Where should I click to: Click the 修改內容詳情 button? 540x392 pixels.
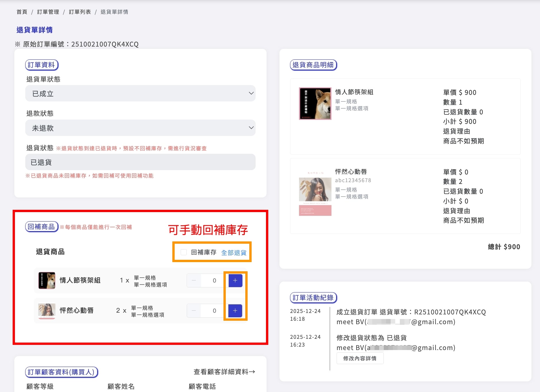360,358
